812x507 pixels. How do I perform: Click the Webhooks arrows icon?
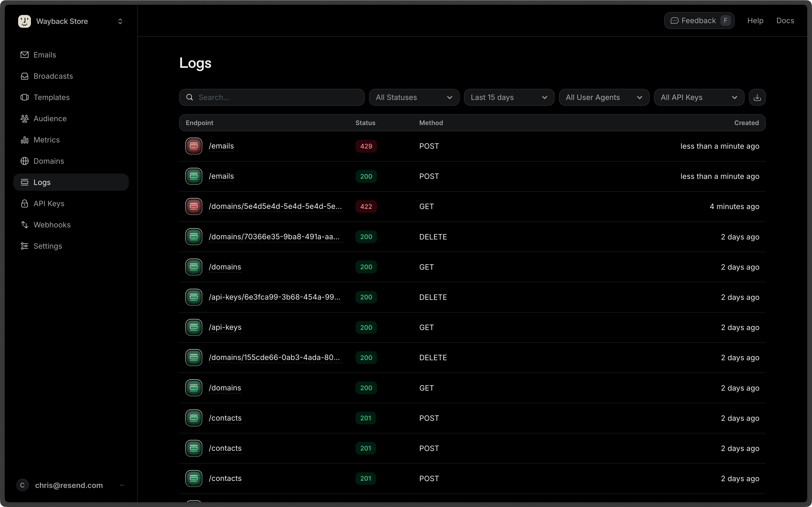click(24, 225)
